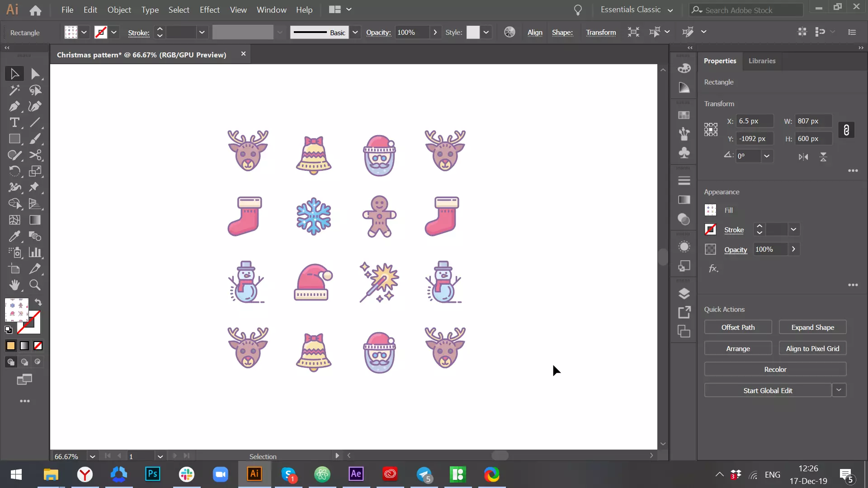Open the zoom level dropdown
Viewport: 868px width, 488px height.
92,456
